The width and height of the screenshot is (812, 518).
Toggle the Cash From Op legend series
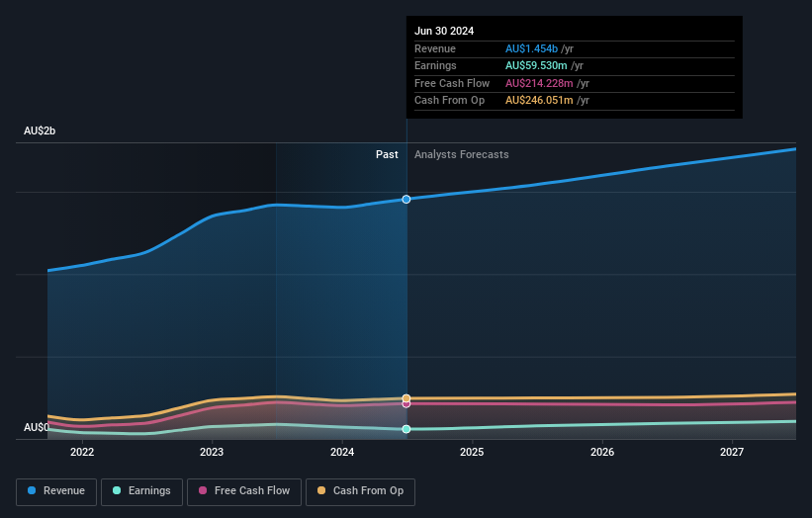tap(360, 491)
